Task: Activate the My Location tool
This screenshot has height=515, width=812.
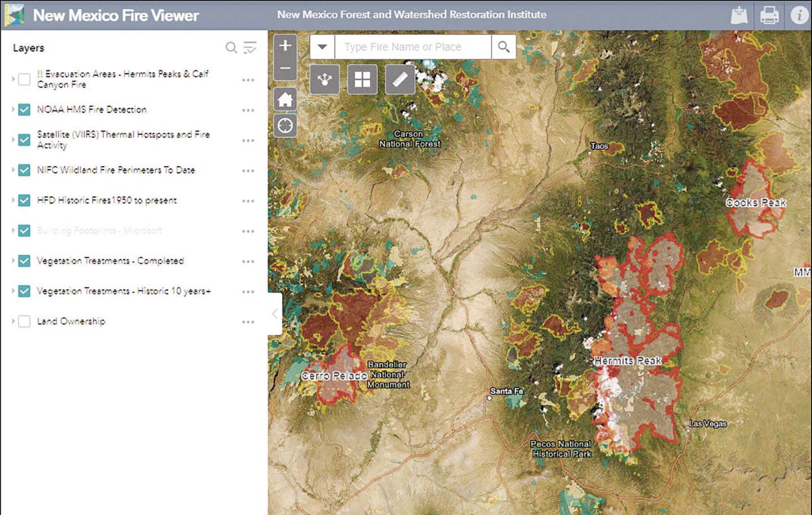Action: [285, 125]
